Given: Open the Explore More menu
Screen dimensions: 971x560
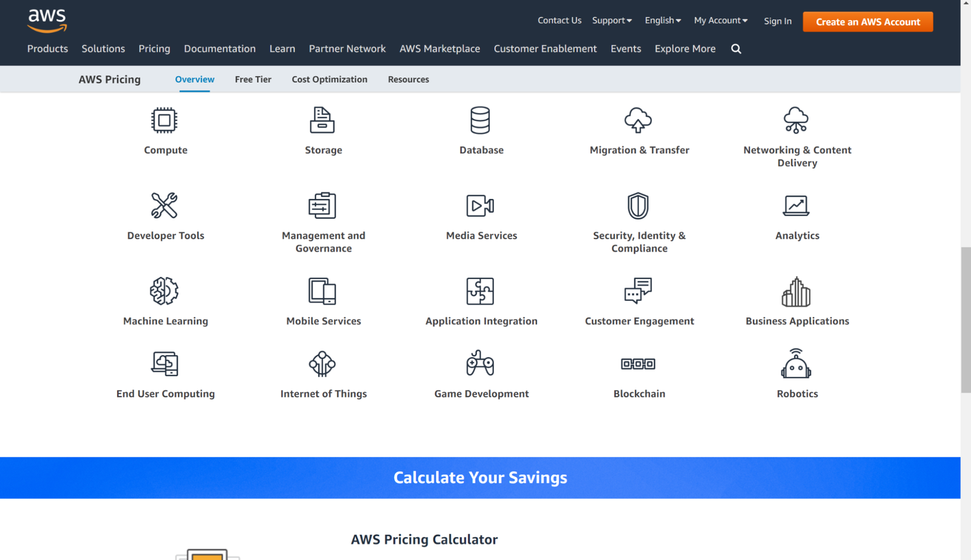Looking at the screenshot, I should click(x=685, y=49).
